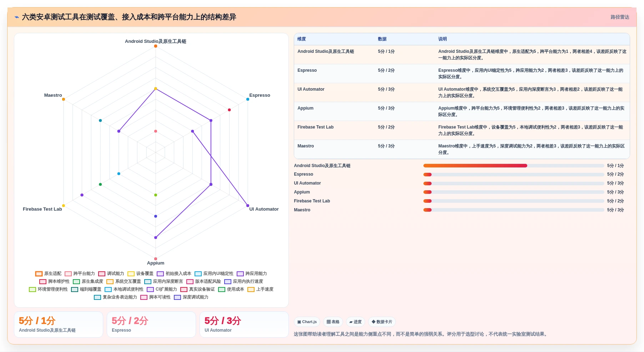Show or hide 本地调试便利性 series
The width and height of the screenshot is (644, 352).
[124, 290]
